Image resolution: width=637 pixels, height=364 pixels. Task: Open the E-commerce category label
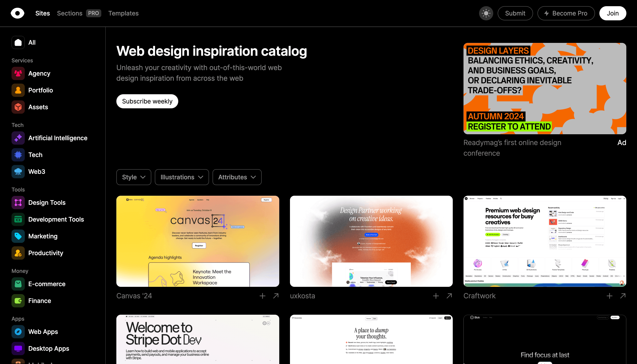[47, 284]
